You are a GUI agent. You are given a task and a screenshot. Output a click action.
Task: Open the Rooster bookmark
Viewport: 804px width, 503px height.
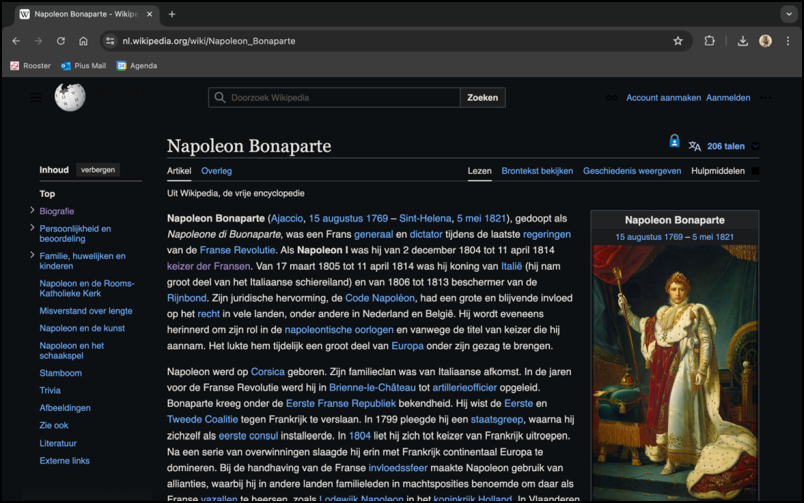coord(31,66)
